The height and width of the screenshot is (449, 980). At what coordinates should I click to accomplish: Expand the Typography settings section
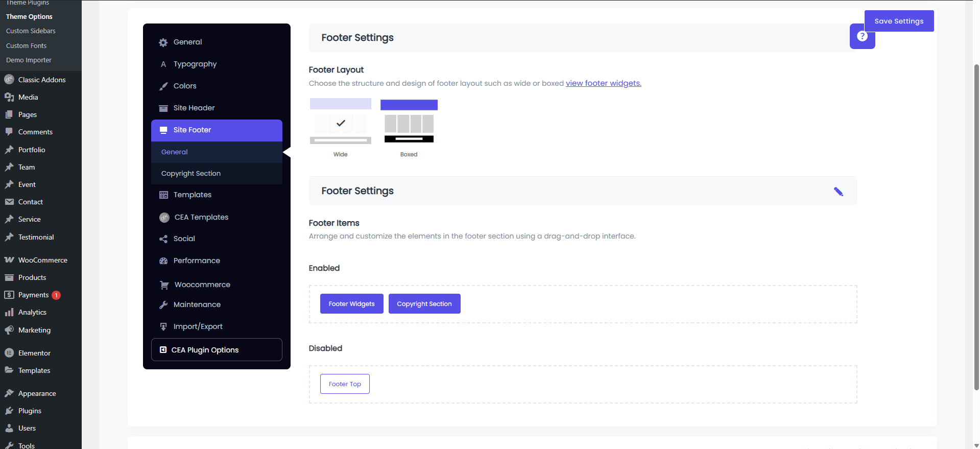click(195, 64)
